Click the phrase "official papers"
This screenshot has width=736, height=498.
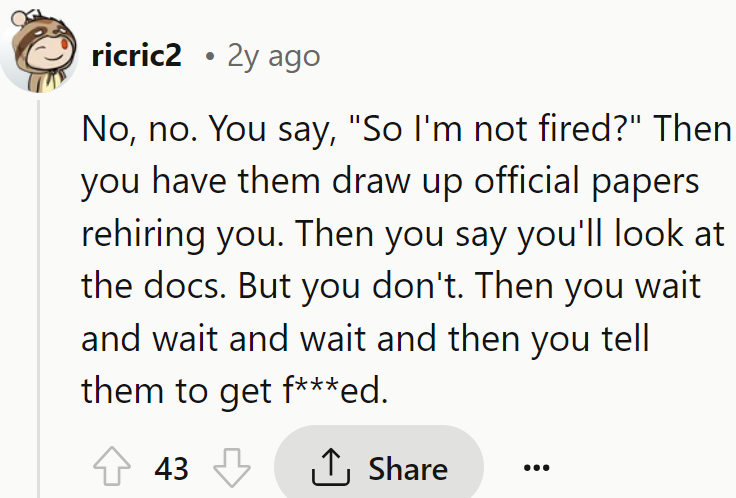coord(586,181)
